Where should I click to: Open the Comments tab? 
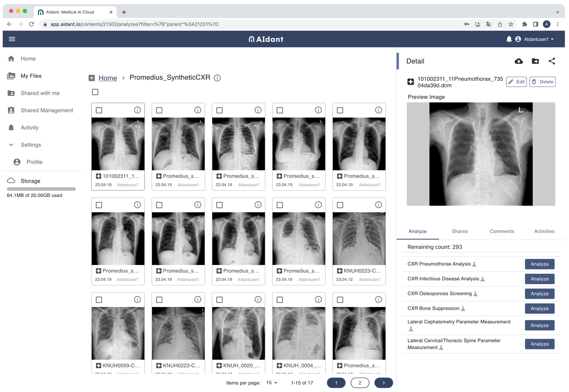click(x=501, y=231)
